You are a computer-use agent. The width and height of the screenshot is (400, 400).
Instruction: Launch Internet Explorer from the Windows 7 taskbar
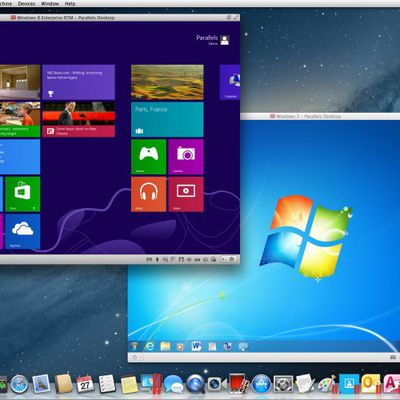click(x=149, y=346)
